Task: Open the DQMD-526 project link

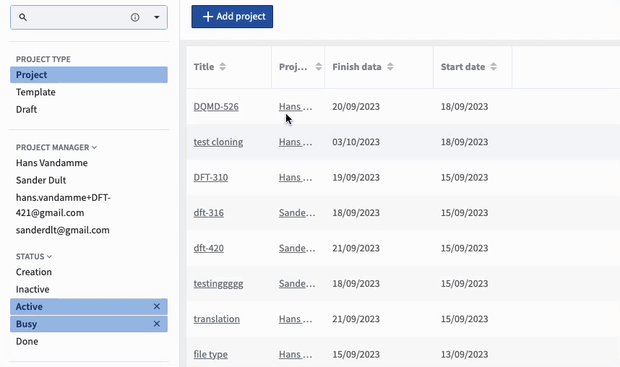Action: pyautogui.click(x=216, y=107)
